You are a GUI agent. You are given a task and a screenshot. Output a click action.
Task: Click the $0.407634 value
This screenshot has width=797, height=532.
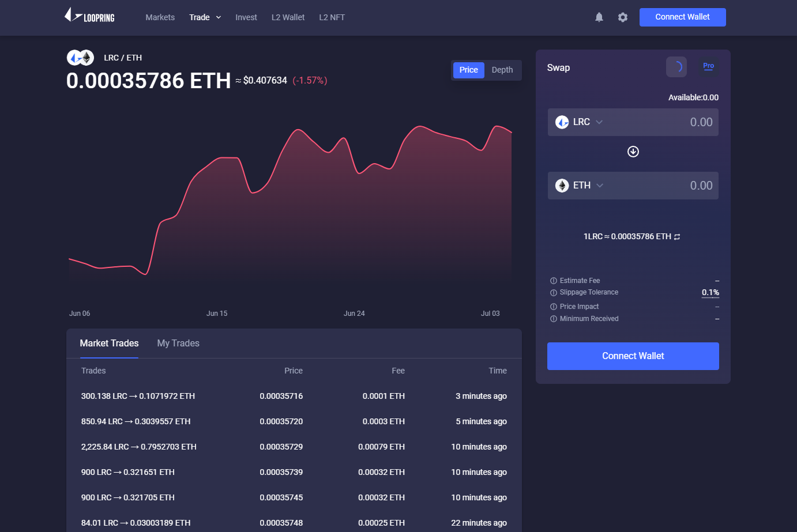click(x=265, y=81)
